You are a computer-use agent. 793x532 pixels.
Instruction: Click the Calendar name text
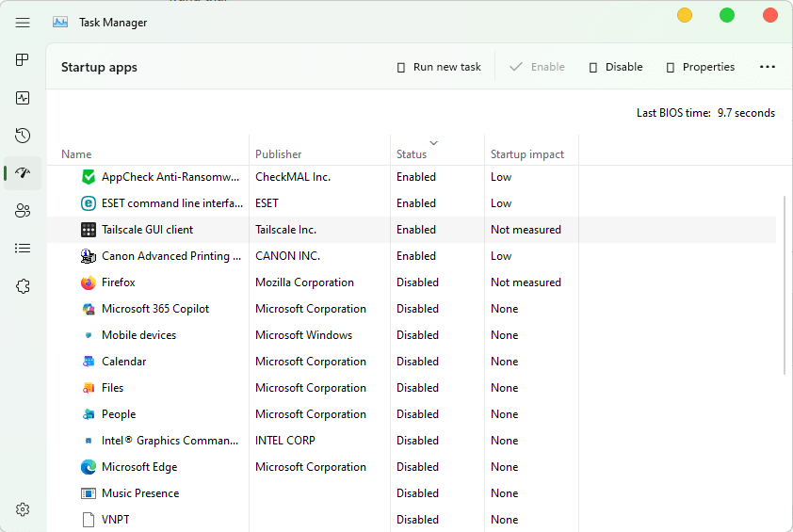pyautogui.click(x=124, y=361)
